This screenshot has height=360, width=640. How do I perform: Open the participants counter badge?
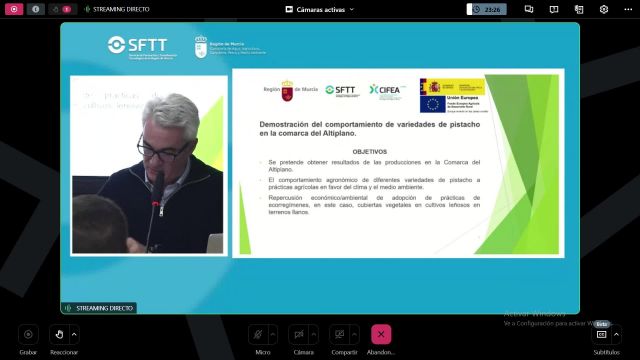(x=62, y=9)
